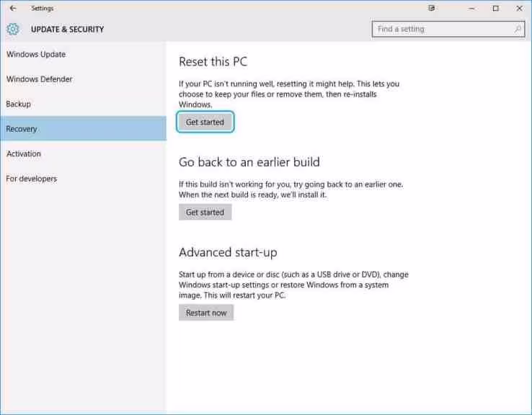Open Windows Defender section

[83, 79]
